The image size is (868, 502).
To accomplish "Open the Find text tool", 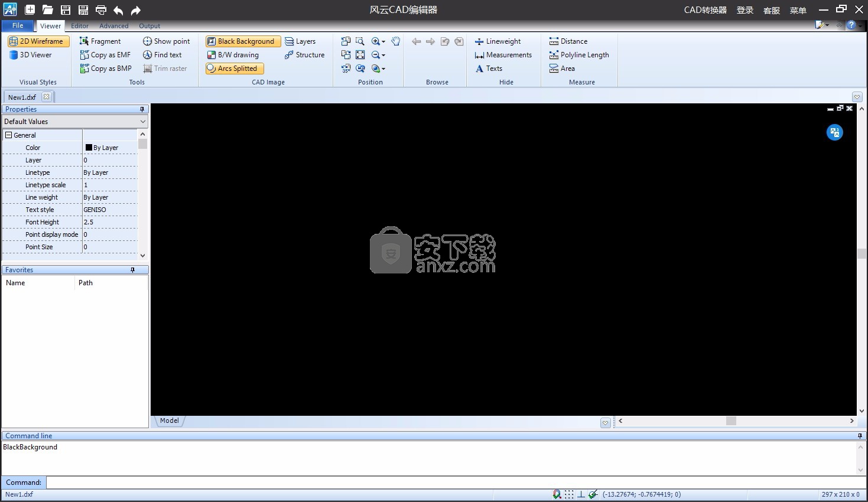I will [162, 55].
